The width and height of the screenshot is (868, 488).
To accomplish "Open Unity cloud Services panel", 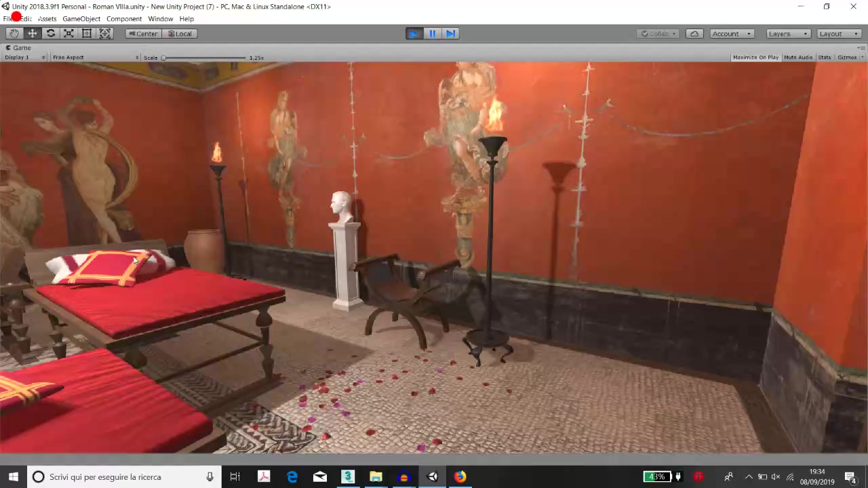I will [x=694, y=33].
